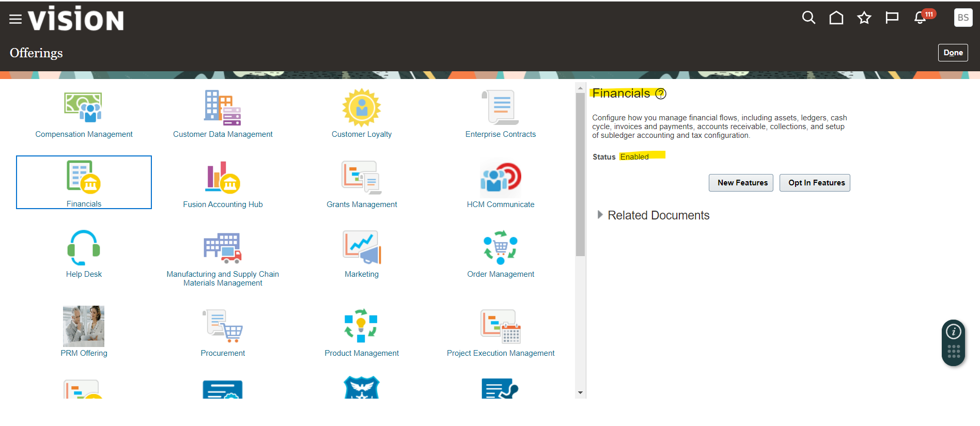Select Customer Loyalty offering icon
The width and height of the screenshot is (980, 426).
[362, 107]
